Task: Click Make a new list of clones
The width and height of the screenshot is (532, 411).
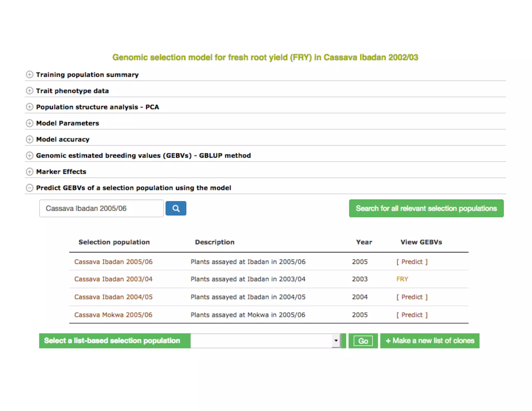Action: click(430, 341)
